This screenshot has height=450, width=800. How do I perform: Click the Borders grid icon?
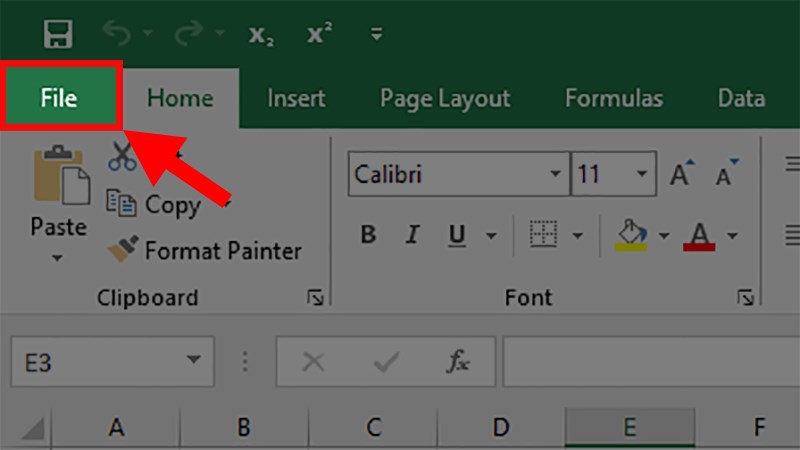(x=543, y=236)
